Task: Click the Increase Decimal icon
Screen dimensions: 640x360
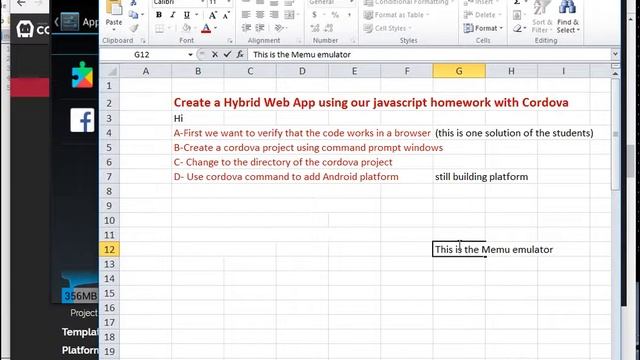Action: pos(315,28)
